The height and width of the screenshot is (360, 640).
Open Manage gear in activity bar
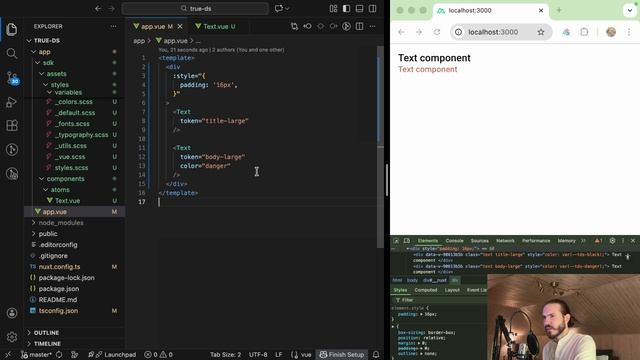click(12, 337)
